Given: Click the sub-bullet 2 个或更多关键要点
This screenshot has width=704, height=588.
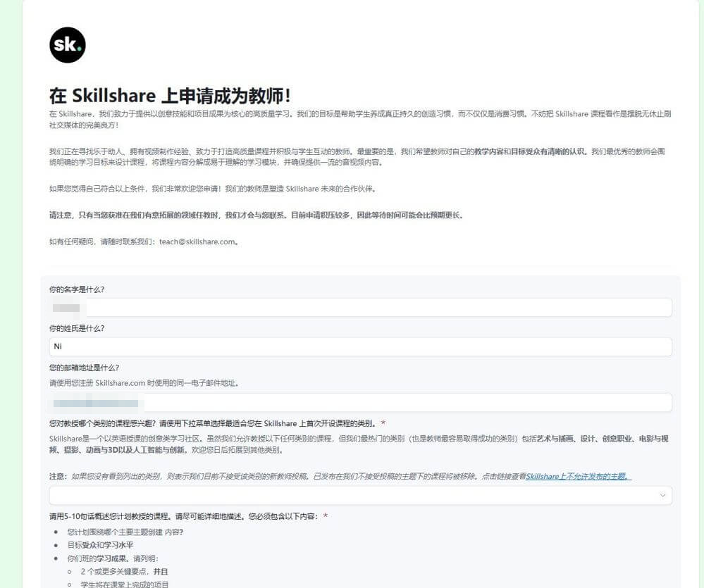Looking at the screenshot, I should (x=124, y=571).
